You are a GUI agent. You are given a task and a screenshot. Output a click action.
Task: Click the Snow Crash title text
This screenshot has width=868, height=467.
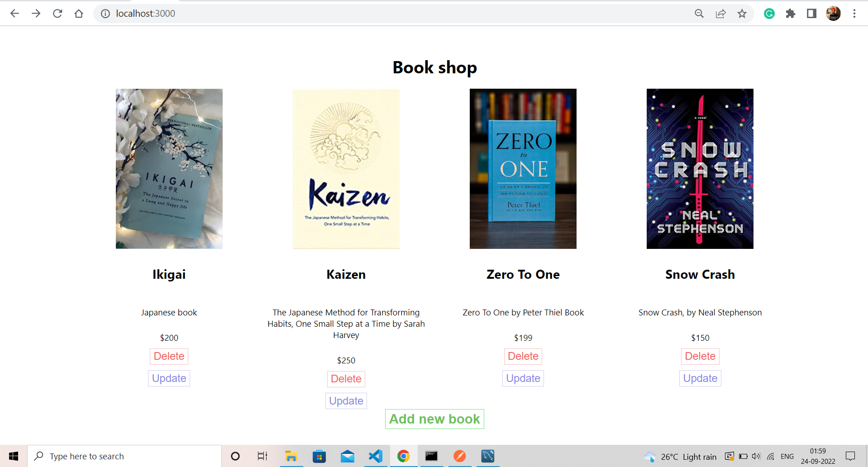pyautogui.click(x=700, y=274)
